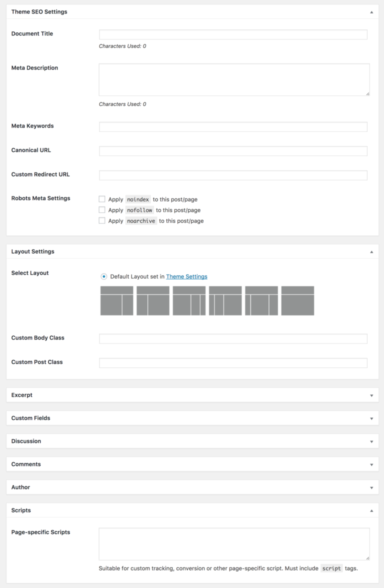Click Characters Used under Document Title
This screenshot has width=384, height=588.
[x=122, y=46]
